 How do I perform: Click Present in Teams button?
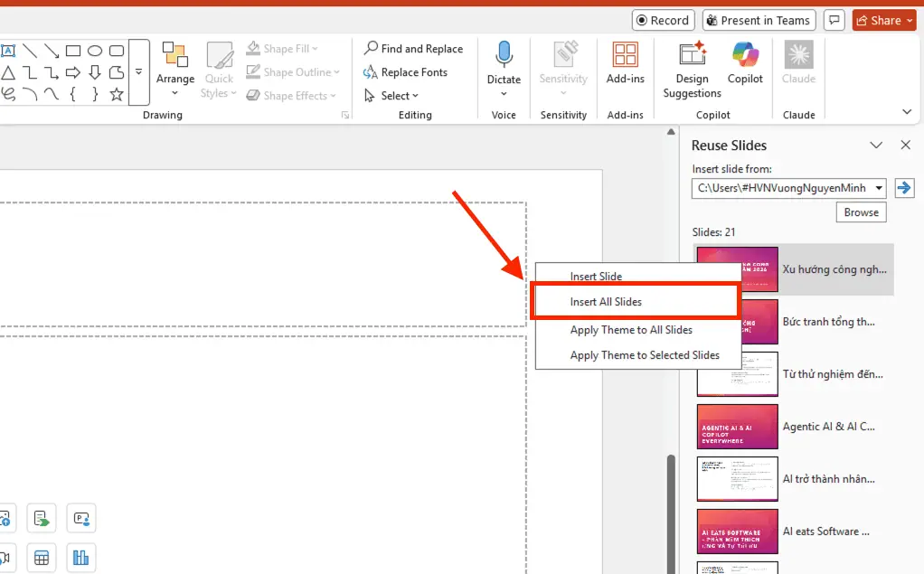(759, 20)
